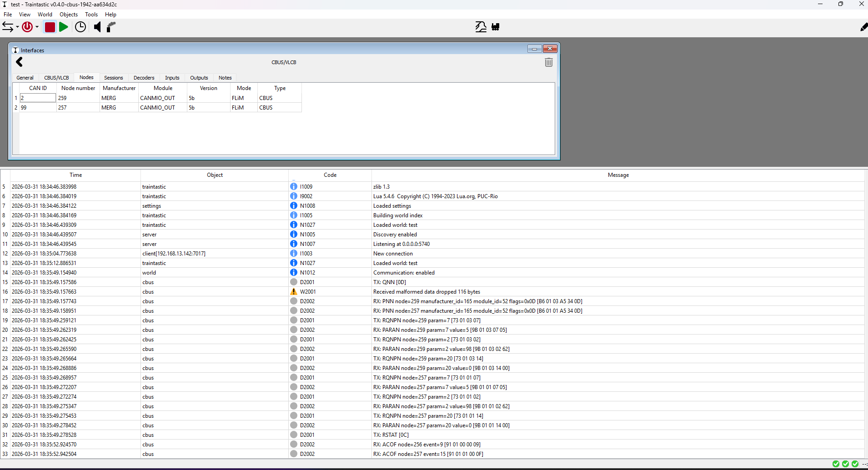Image resolution: width=868 pixels, height=470 pixels.
Task: Toggle the smoke chimney icon
Action: tap(111, 27)
